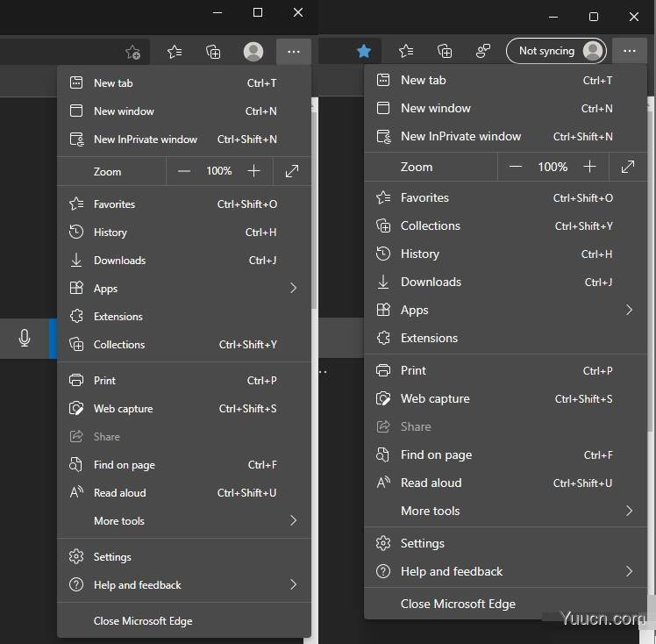
Task: Open Extensions in right menu
Action: point(506,338)
